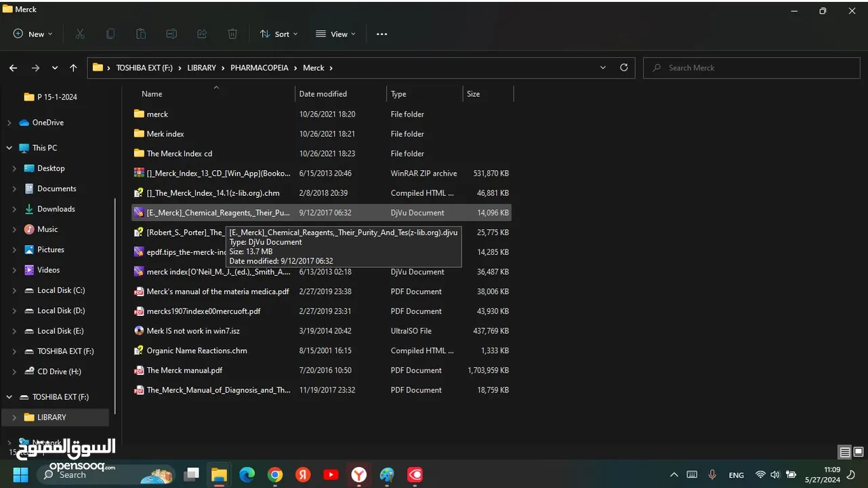Launch Google Chrome from taskbar
Viewport: 868px width, 488px height.
click(275, 474)
